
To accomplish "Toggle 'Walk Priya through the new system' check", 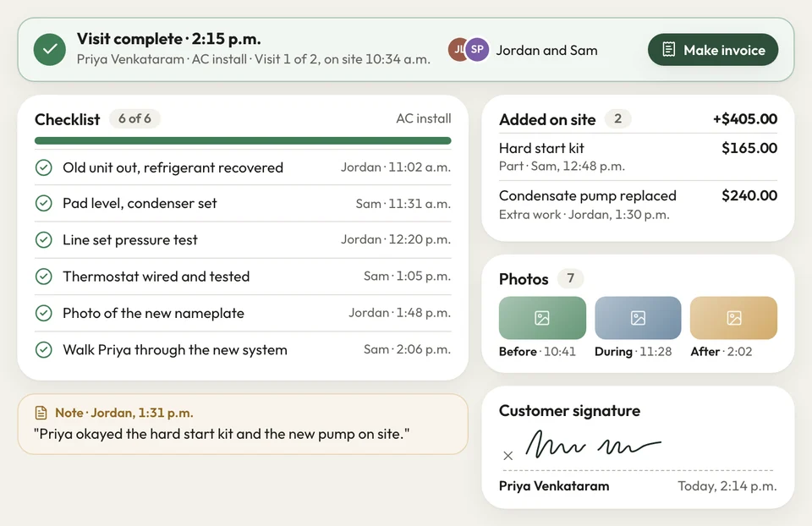I will pos(43,350).
